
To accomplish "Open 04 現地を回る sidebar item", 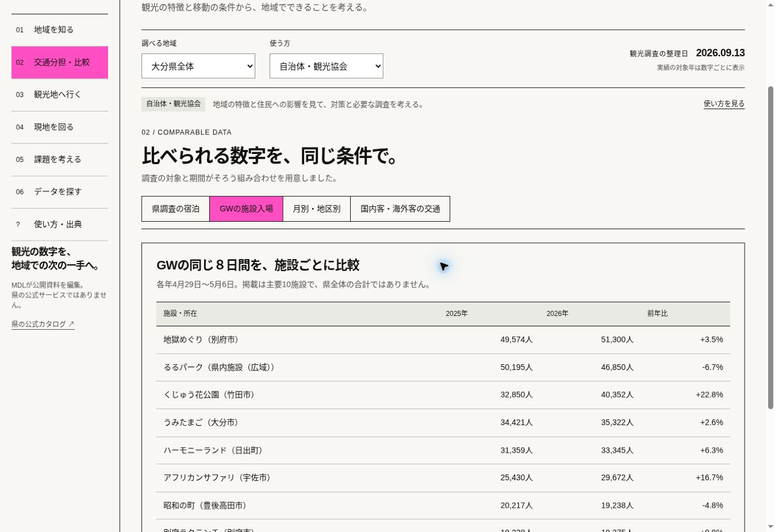I will (x=60, y=127).
